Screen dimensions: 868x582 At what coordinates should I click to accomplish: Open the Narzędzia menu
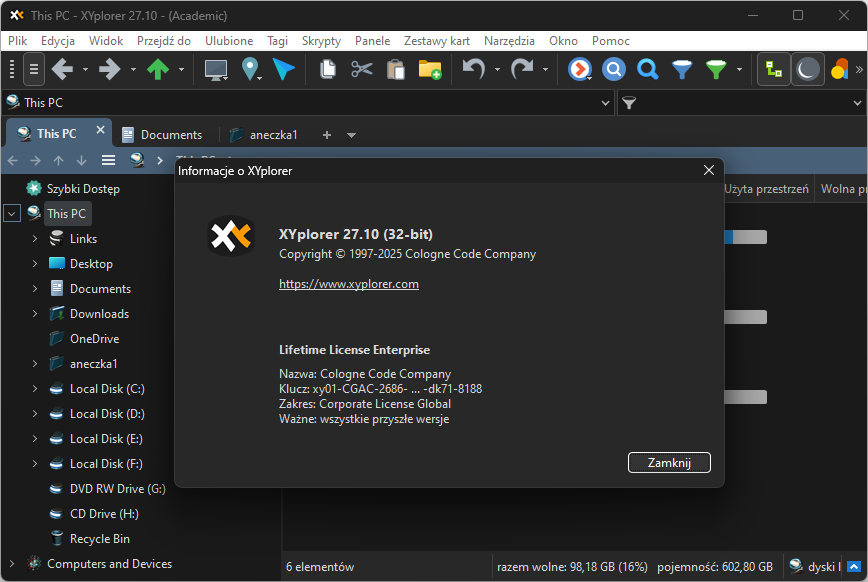(x=509, y=41)
